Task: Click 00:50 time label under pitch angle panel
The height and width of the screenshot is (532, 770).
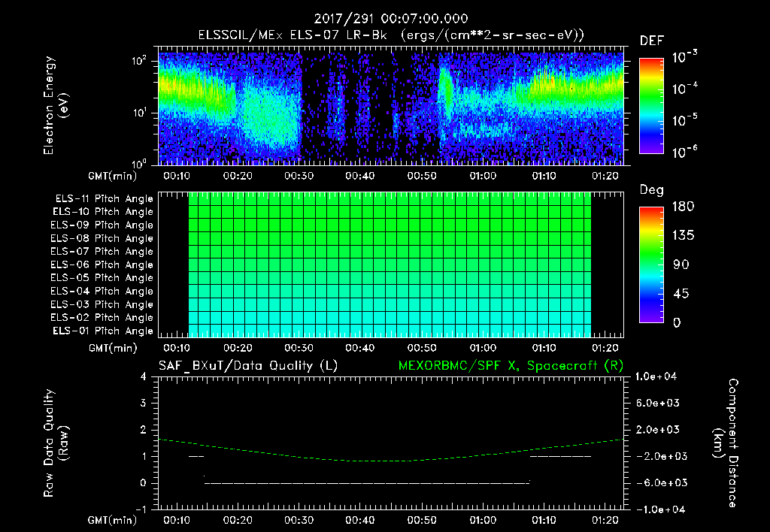Action: click(x=421, y=348)
